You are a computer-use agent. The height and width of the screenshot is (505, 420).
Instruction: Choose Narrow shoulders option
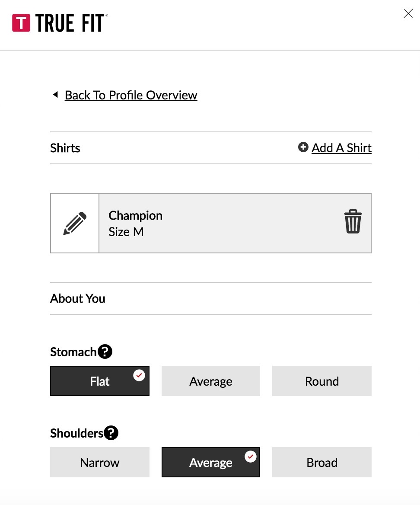pyautogui.click(x=100, y=463)
